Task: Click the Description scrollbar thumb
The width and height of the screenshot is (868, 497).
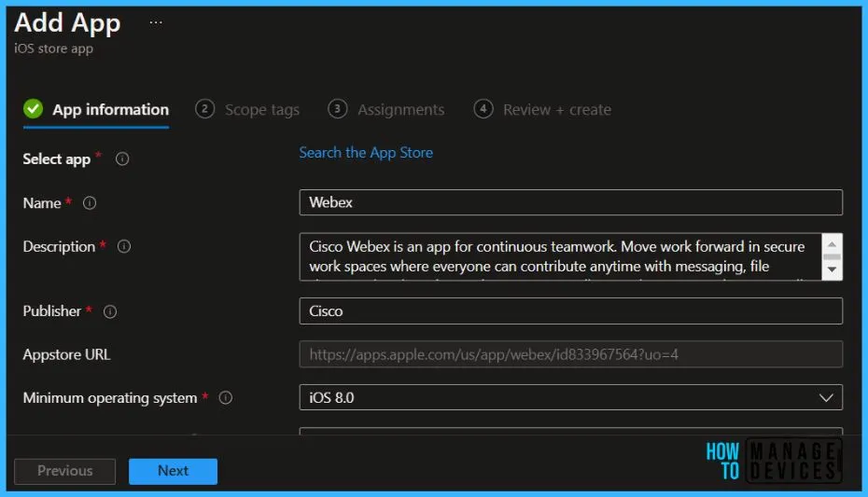Action: coord(832,256)
